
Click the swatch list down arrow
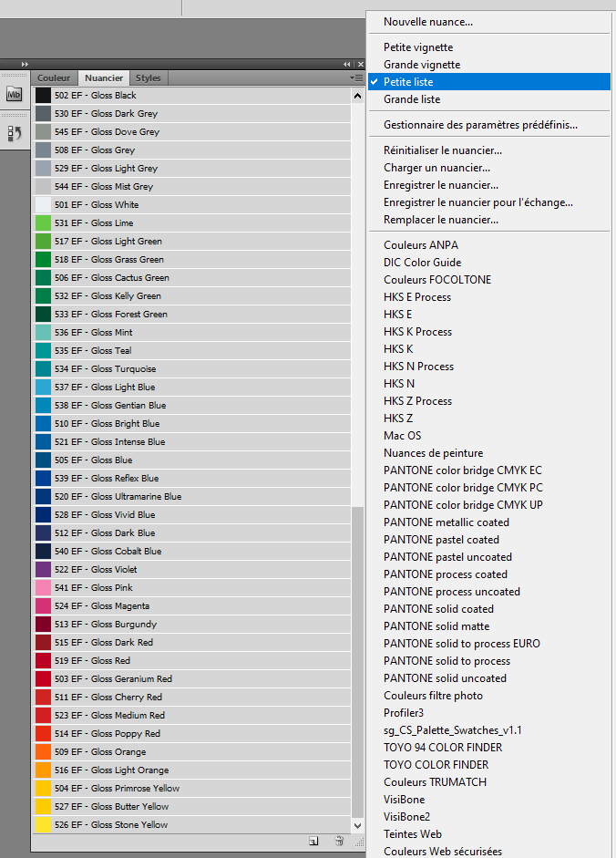click(x=357, y=826)
